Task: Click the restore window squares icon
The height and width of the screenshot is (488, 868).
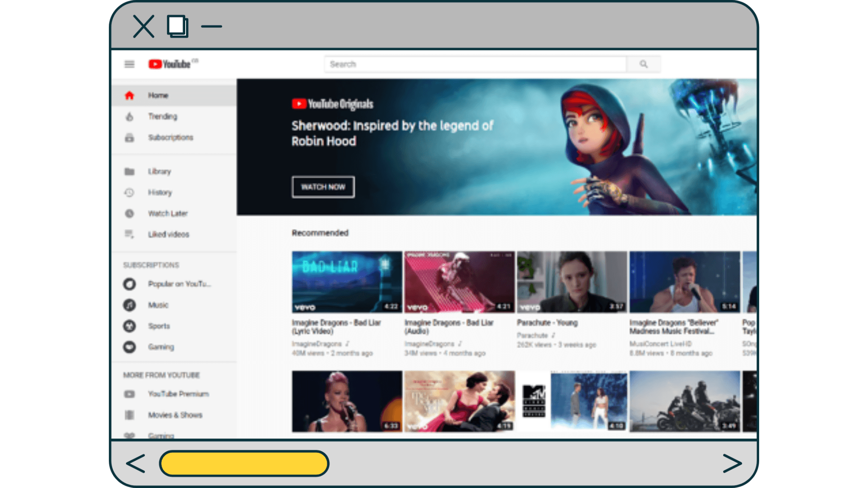Action: click(x=178, y=26)
